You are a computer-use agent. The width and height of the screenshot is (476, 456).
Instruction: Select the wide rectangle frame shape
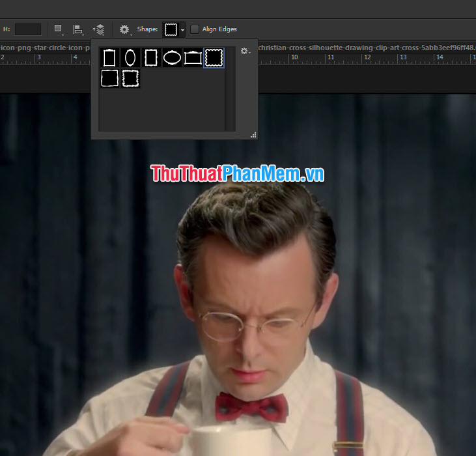tap(193, 58)
